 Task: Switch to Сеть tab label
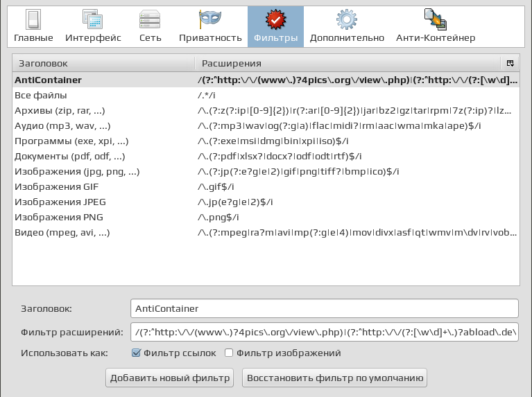pos(150,37)
